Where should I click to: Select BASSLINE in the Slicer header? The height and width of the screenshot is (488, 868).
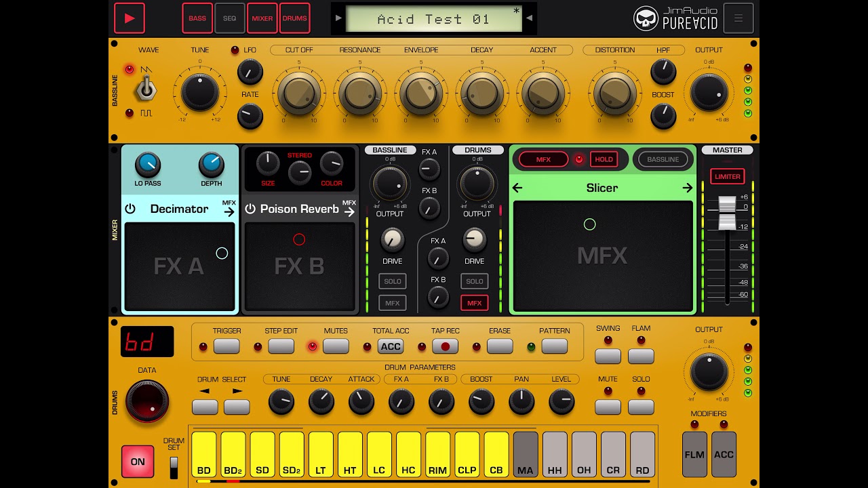pyautogui.click(x=663, y=160)
